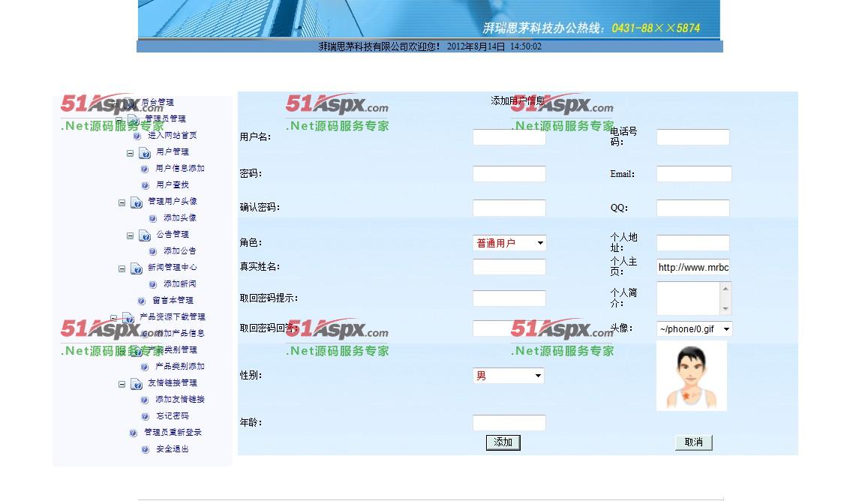Click the 取消 cancel button
Screen dimensions: 868x501
click(x=694, y=442)
